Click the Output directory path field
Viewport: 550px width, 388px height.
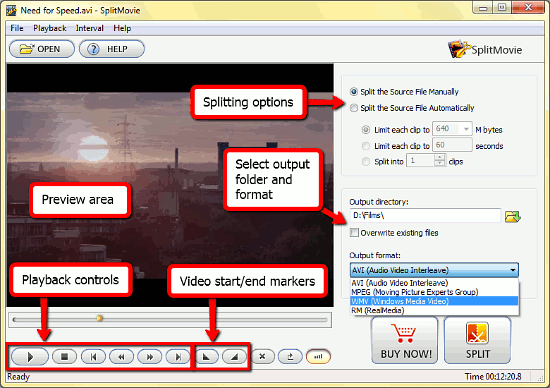click(x=425, y=215)
